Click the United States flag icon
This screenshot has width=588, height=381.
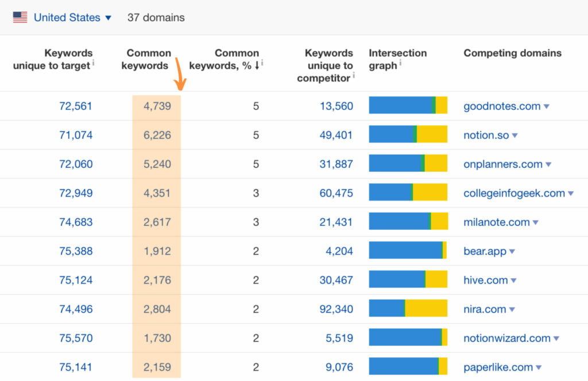[20, 18]
